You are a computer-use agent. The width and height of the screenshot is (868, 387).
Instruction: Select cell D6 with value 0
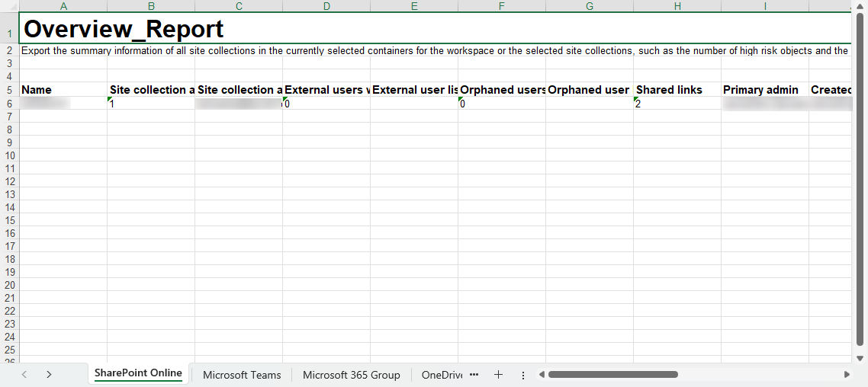326,103
